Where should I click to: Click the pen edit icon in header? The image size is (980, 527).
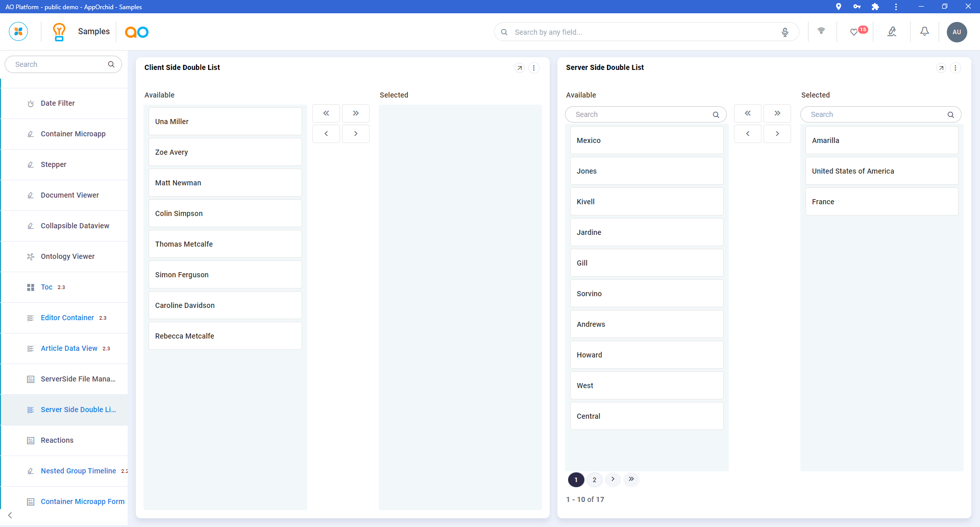pos(892,32)
